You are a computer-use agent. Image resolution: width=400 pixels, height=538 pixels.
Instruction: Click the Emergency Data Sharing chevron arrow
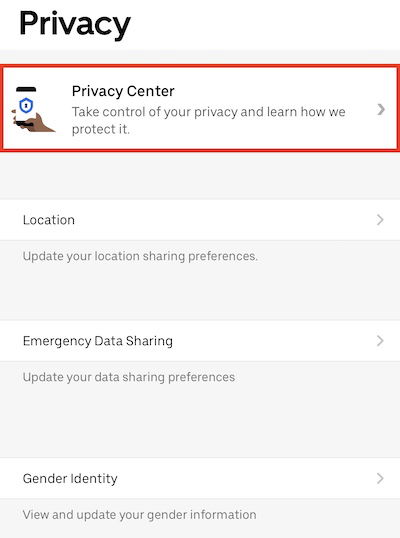click(380, 341)
